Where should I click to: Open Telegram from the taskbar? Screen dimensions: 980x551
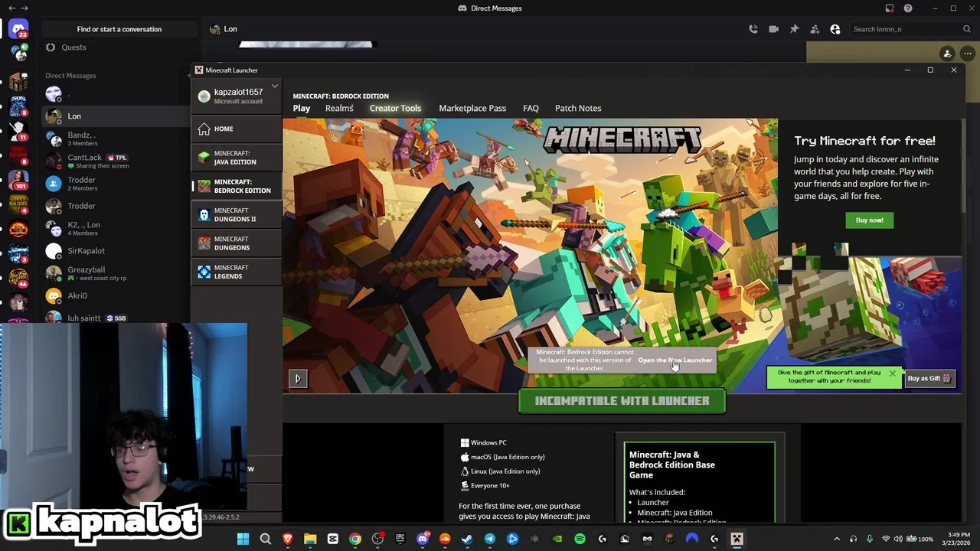point(490,539)
